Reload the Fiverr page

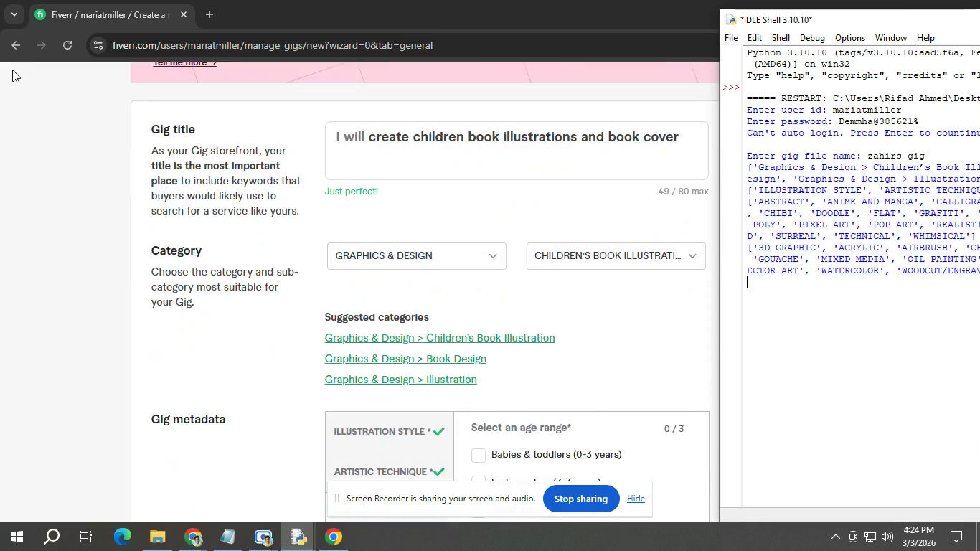pyautogui.click(x=67, y=45)
